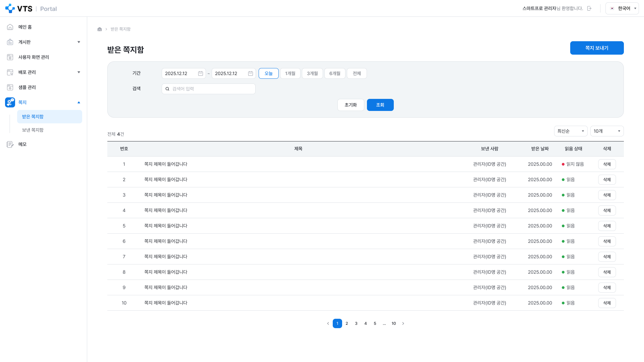This screenshot has height=362, width=644.
Task: Delete message row 1 with 삭제
Action: point(607,164)
